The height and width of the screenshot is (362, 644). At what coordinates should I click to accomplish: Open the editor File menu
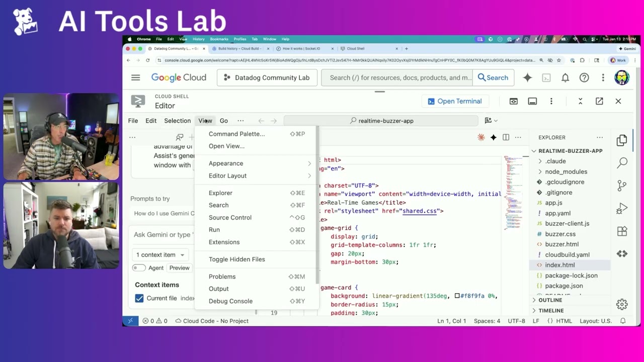click(133, 121)
